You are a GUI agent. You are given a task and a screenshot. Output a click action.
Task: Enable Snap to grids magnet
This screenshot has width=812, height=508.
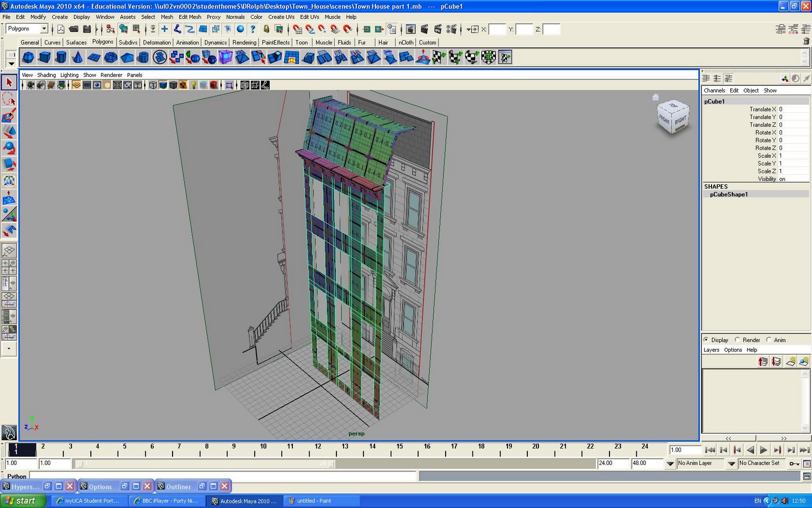[x=297, y=30]
